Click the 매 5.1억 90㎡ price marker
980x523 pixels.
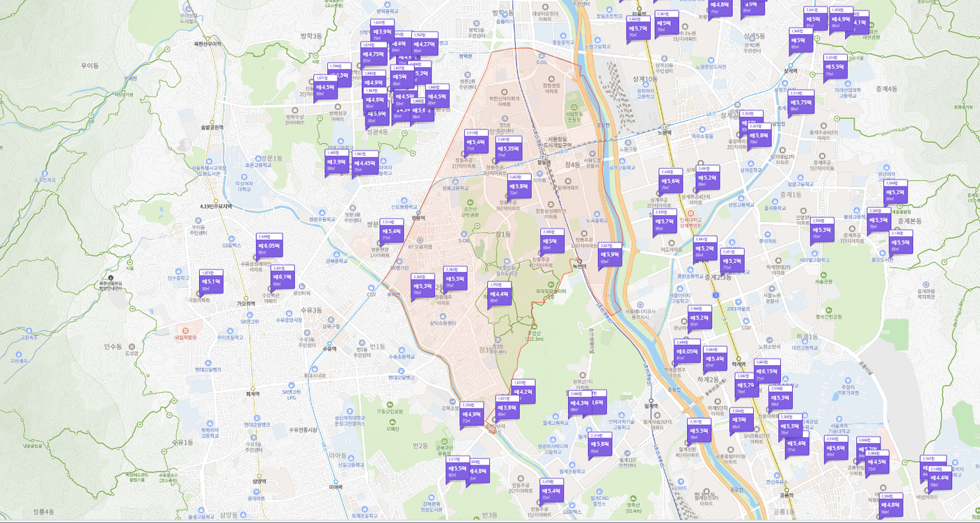point(211,282)
